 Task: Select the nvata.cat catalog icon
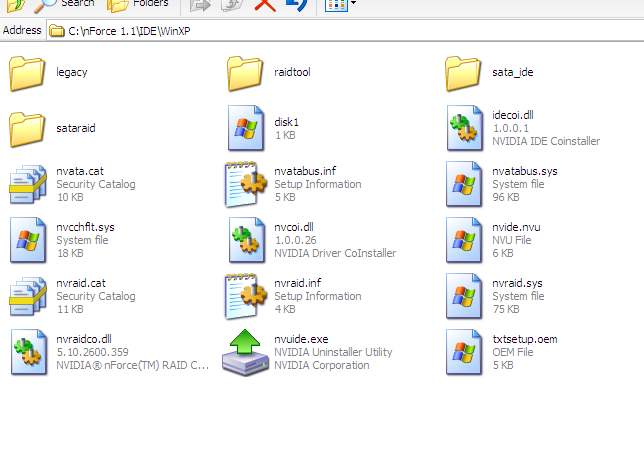coord(28,184)
